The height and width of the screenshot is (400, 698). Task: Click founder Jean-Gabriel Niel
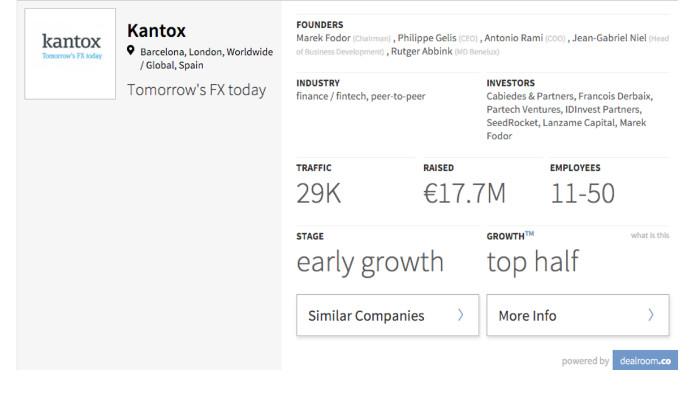click(x=609, y=38)
